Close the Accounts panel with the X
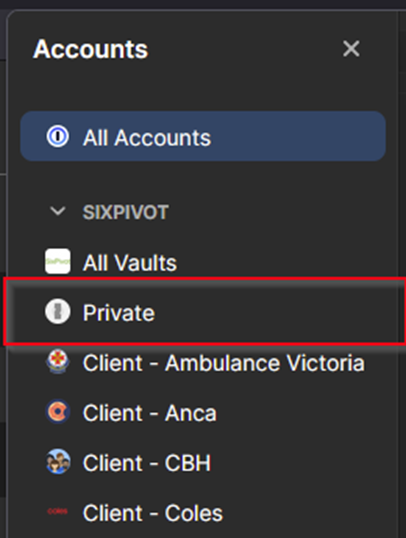The width and height of the screenshot is (406, 538). tap(351, 49)
